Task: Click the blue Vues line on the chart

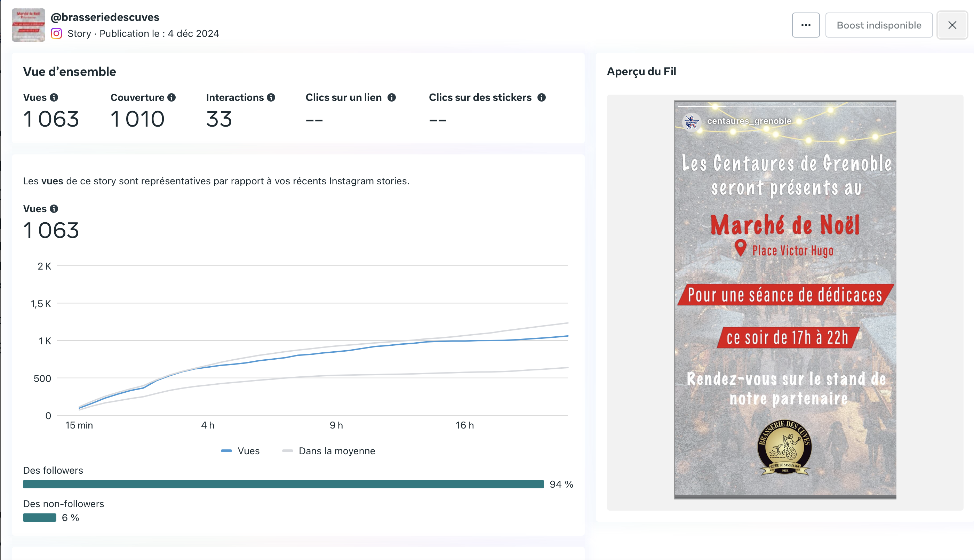Action: tap(323, 352)
